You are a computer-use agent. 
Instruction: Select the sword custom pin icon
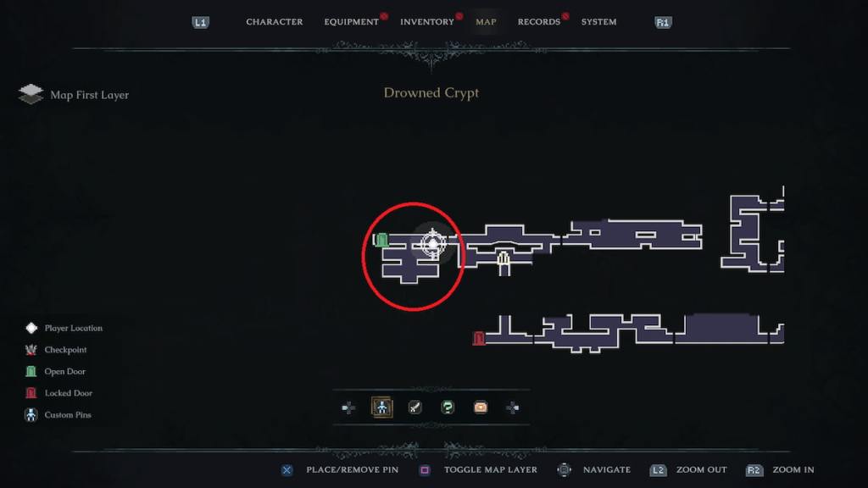point(415,408)
